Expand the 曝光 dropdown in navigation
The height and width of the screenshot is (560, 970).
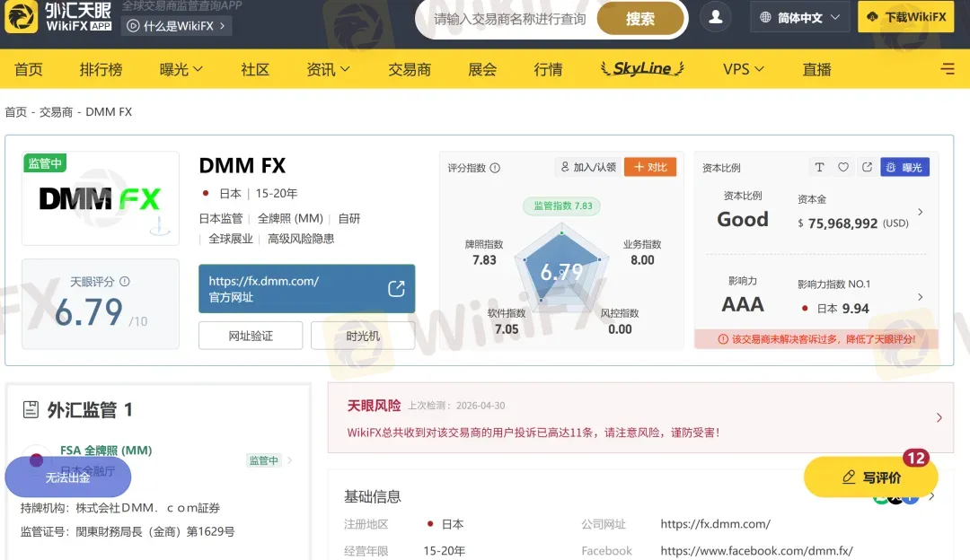179,68
